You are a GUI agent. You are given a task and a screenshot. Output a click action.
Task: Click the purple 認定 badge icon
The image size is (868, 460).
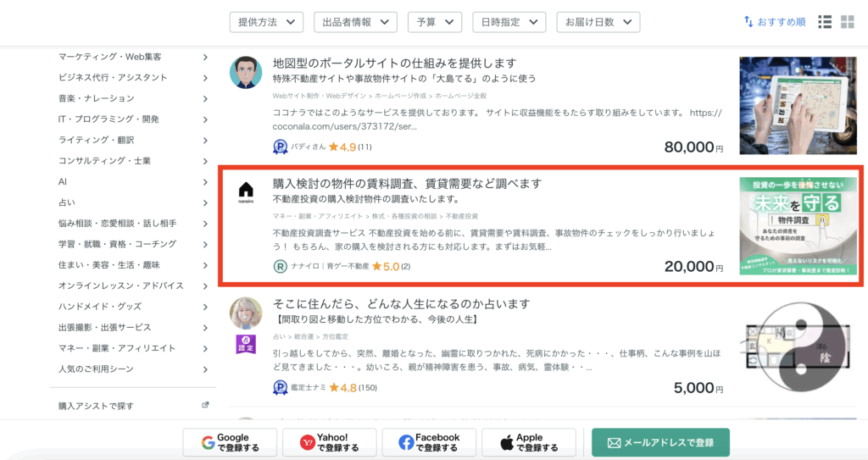[246, 344]
